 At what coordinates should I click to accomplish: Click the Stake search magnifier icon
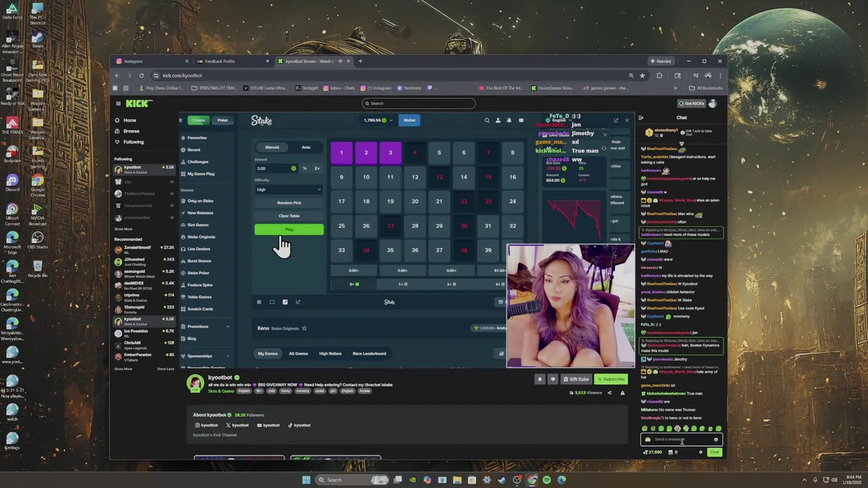[x=486, y=120]
